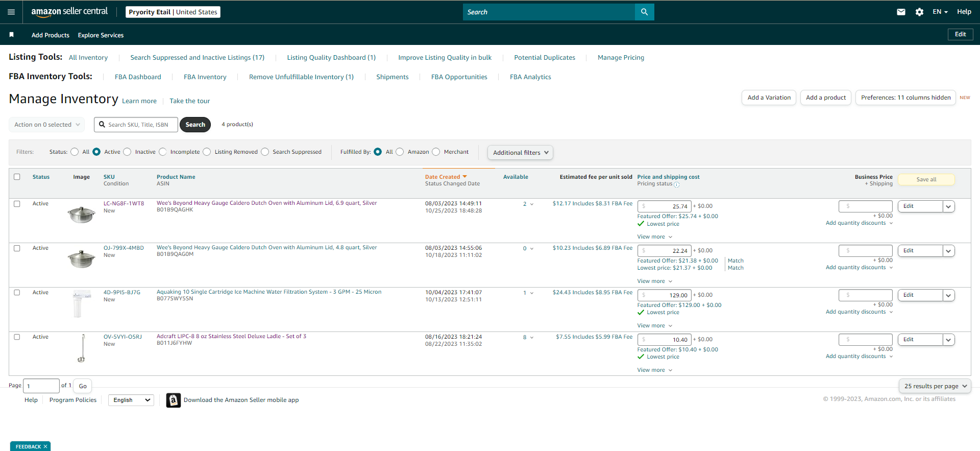Expand available quantity 8 for Adcraft ladle
Image resolution: width=980 pixels, height=451 pixels.
[x=528, y=337]
